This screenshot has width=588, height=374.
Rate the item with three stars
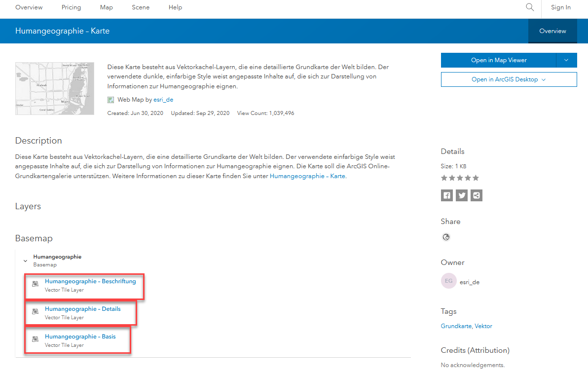pyautogui.click(x=460, y=178)
